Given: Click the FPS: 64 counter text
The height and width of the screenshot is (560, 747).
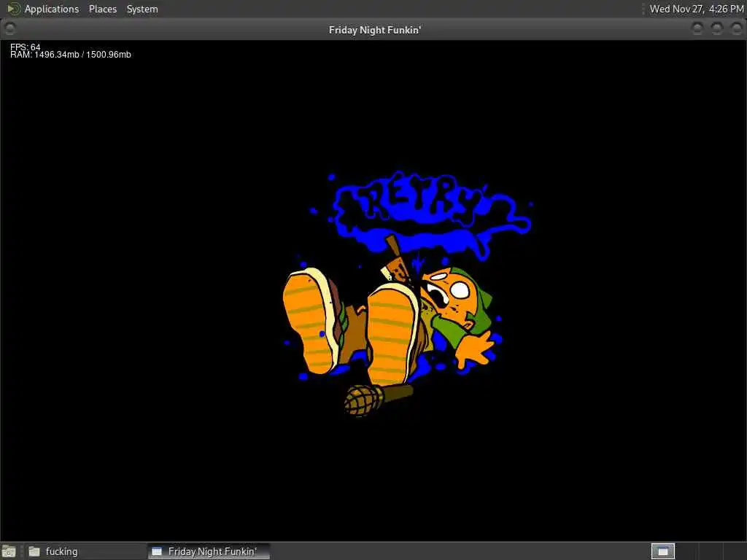Looking at the screenshot, I should point(26,47).
